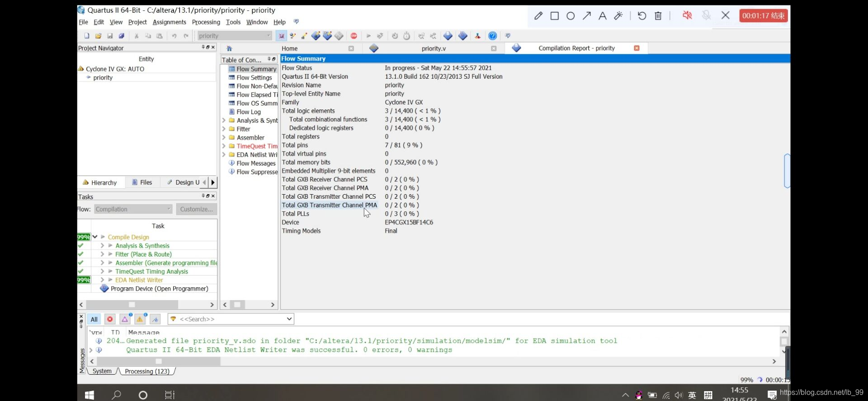The image size is (868, 401).
Task: Expand the EDA Netlist Writer task
Action: coord(102,280)
